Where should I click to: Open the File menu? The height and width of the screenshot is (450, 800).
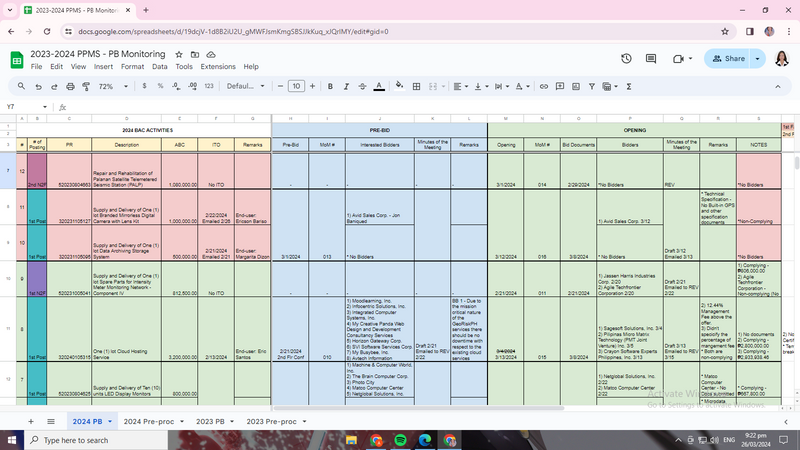pos(36,67)
